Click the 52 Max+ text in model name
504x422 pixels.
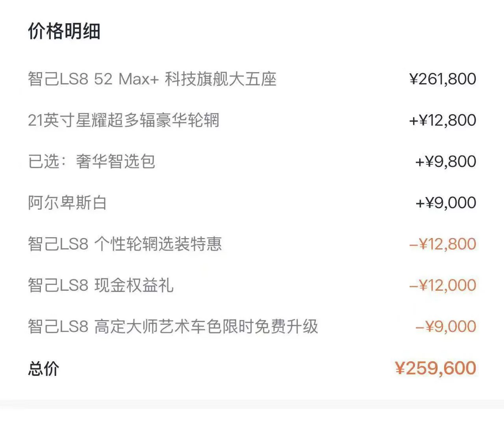[126, 79]
